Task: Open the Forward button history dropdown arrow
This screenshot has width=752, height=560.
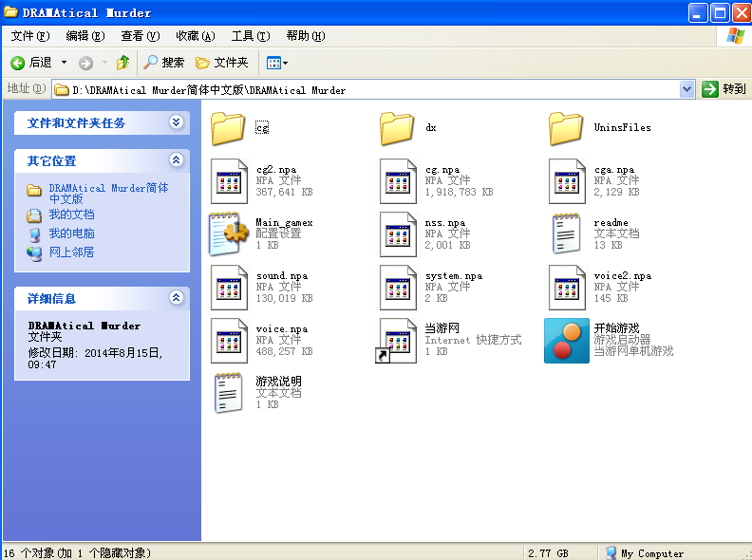Action: (104, 63)
